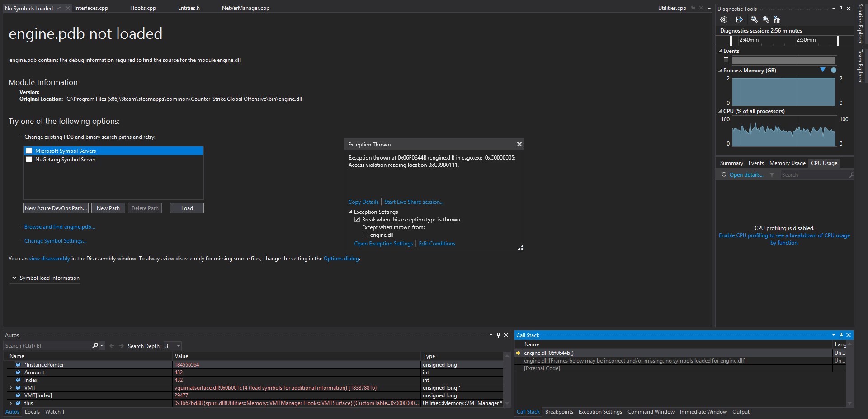The height and width of the screenshot is (419, 868).
Task: Pin the Autos panel
Action: tap(499, 335)
